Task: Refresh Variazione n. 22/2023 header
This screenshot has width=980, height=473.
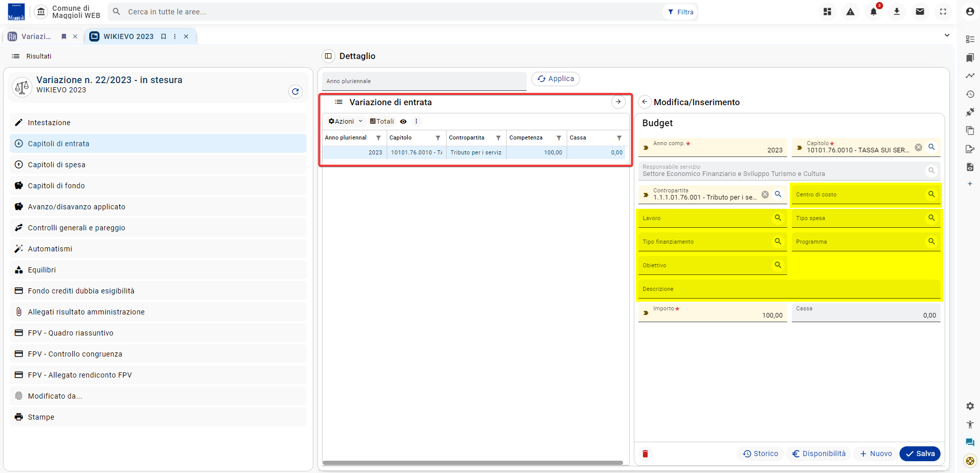Action: pos(295,91)
